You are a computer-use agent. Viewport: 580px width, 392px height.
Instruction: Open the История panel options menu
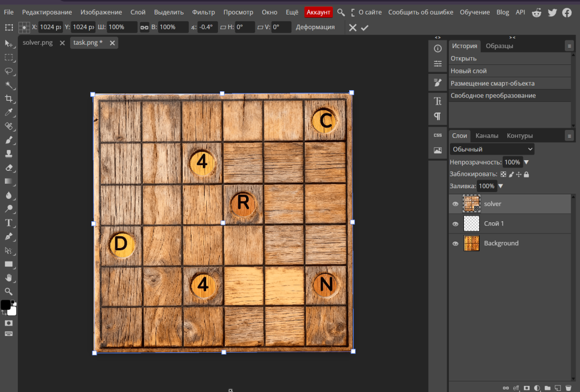pos(569,46)
